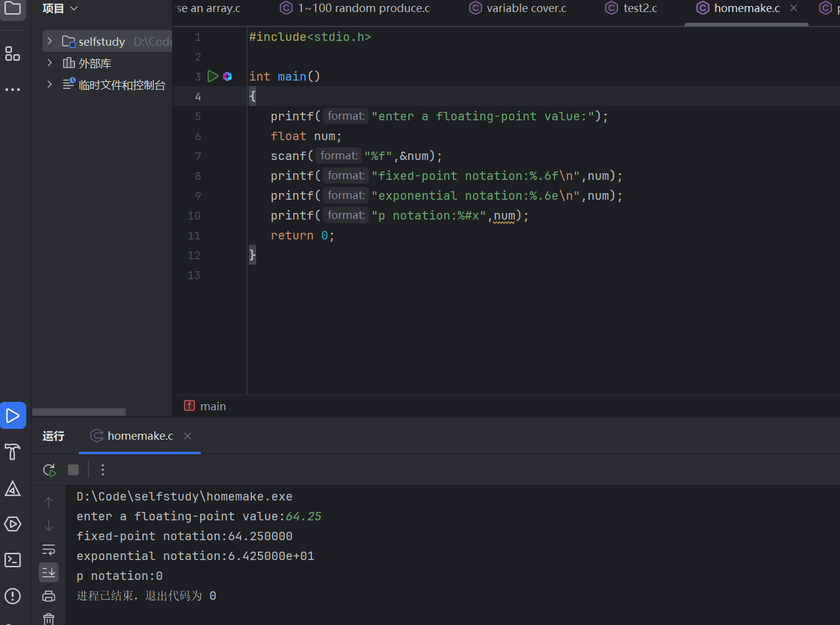This screenshot has width=840, height=625.
Task: Click the main breadcrumb below the editor
Action: tap(212, 407)
